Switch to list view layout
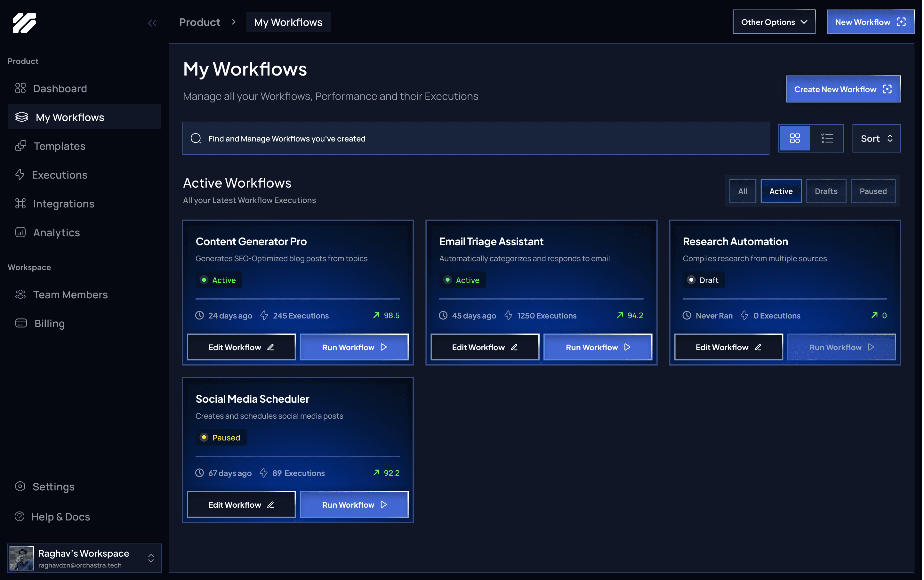 827,139
